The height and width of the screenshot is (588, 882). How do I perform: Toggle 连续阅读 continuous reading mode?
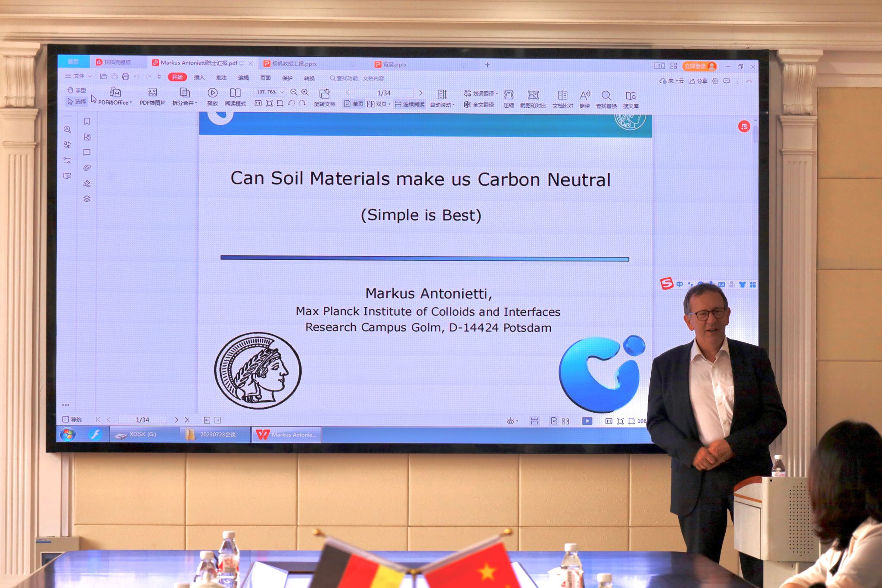[409, 104]
